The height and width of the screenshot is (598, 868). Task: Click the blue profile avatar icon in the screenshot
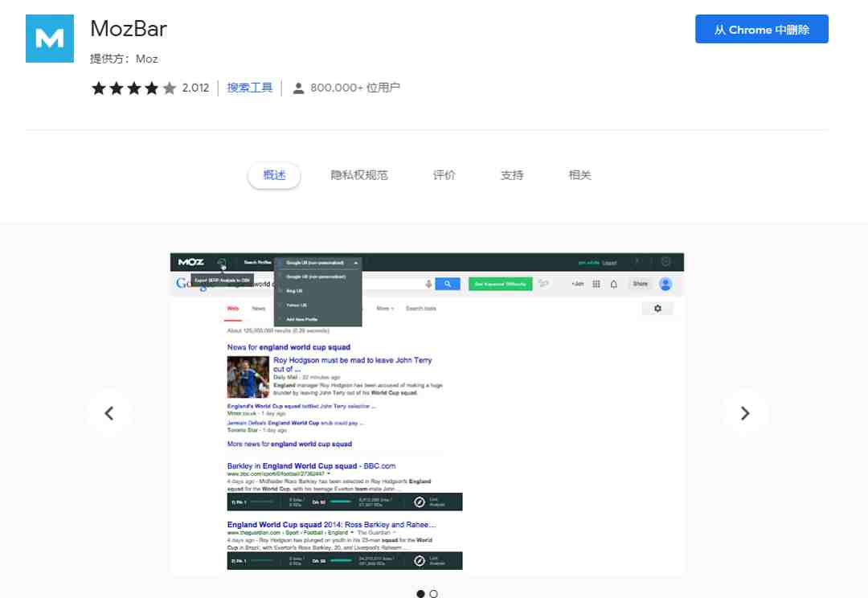665,284
